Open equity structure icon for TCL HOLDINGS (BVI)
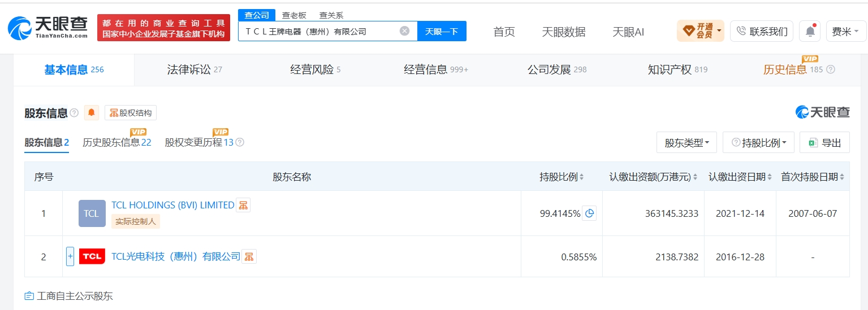Screen dimensions: 868x310 [243, 205]
